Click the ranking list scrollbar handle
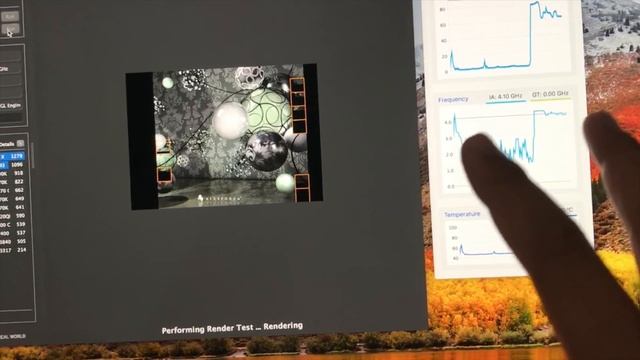 pyautogui.click(x=32, y=156)
